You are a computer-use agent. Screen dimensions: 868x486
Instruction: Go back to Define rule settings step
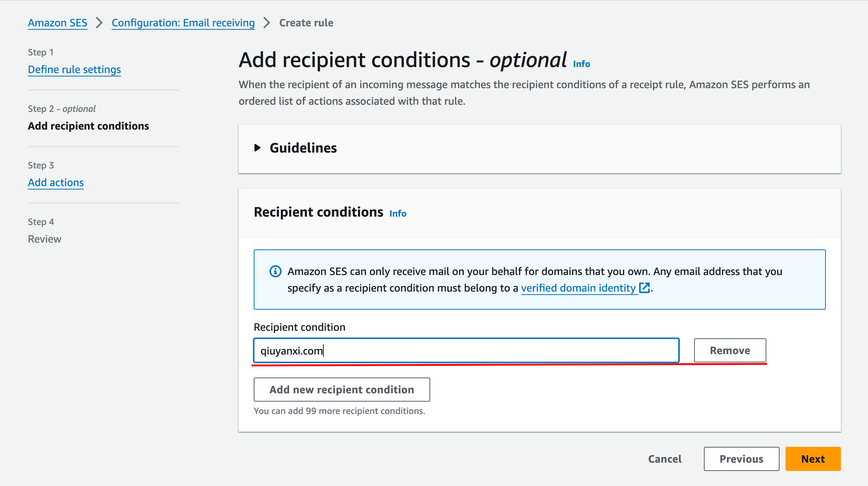[75, 69]
